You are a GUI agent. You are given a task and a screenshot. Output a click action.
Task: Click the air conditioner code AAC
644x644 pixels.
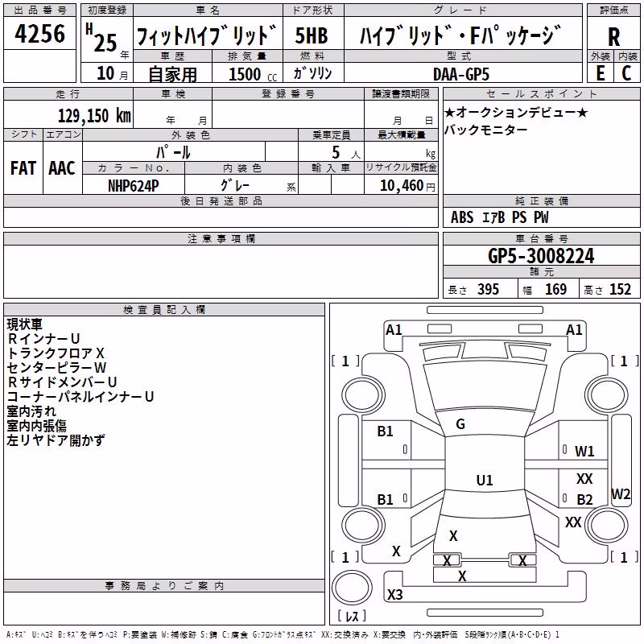62,168
